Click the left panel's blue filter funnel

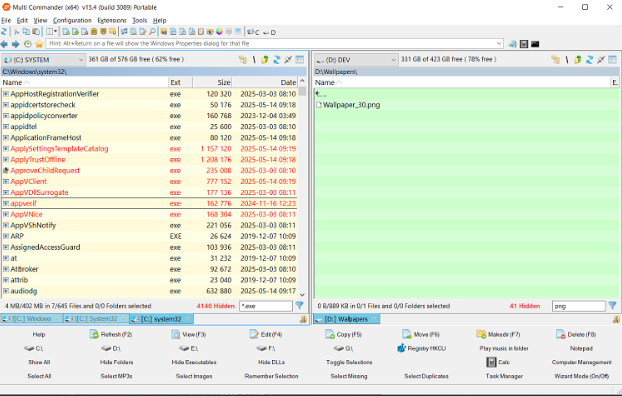point(299,306)
